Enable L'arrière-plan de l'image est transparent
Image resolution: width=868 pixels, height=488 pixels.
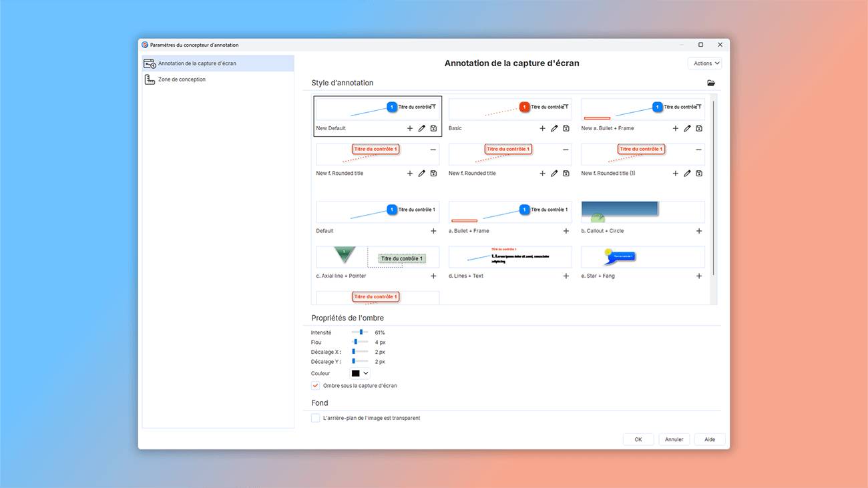tap(314, 417)
